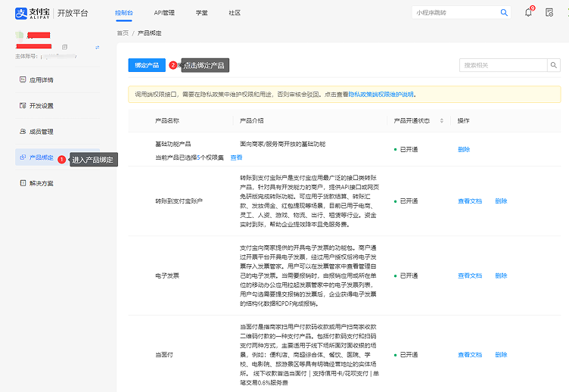Click the copy icon beside the app name
Image resolution: width=569 pixels, height=392 pixels.
64,47
